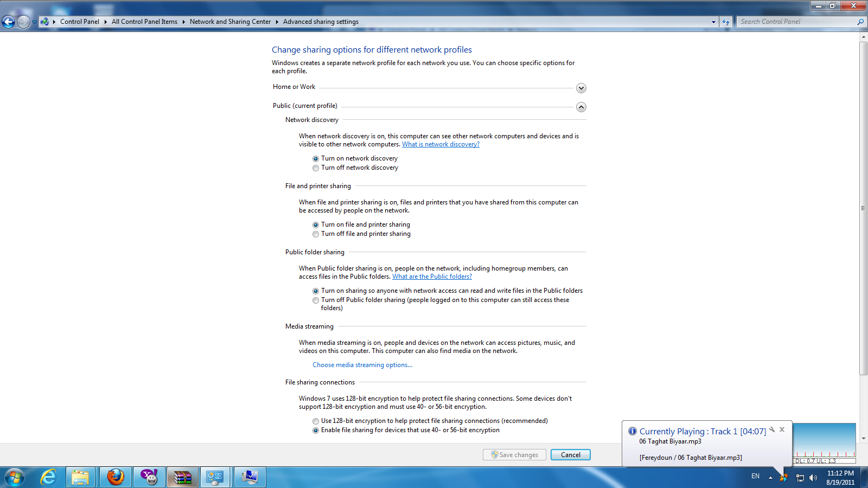Navigate to All Control Panel Items breadcrumb
Viewport: 868px width, 488px height.
pyautogui.click(x=144, y=22)
